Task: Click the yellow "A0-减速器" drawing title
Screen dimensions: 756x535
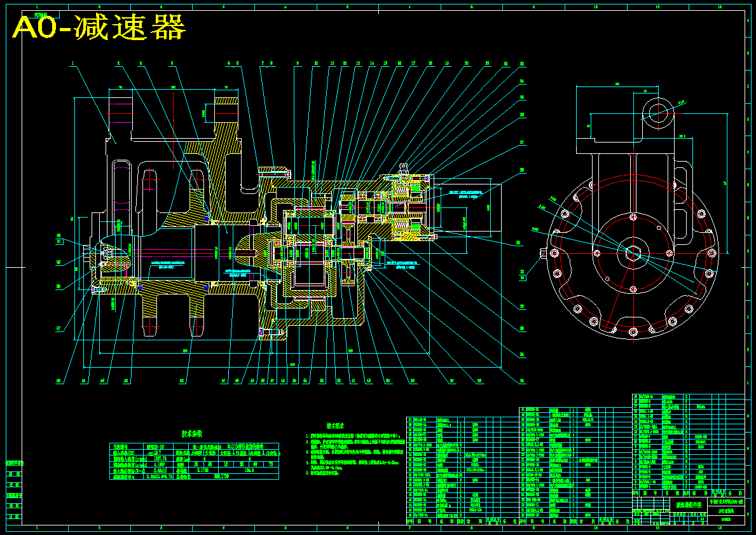Action: [99, 27]
